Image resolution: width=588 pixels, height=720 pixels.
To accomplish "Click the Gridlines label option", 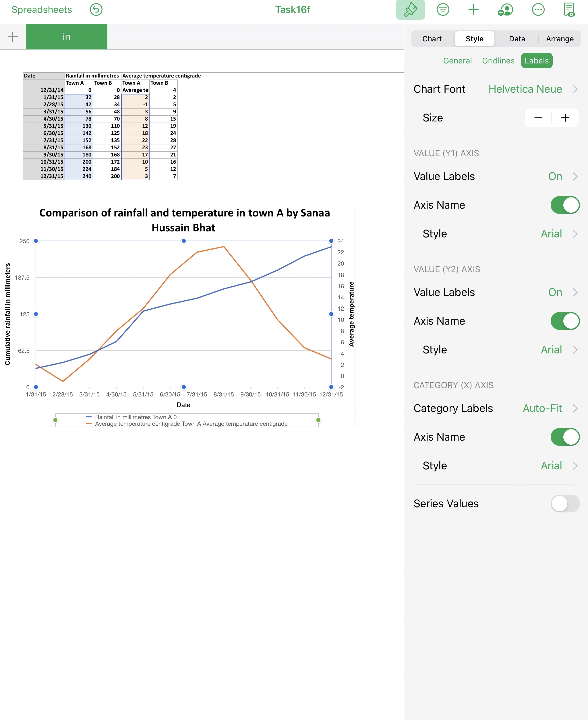I will pyautogui.click(x=498, y=60).
